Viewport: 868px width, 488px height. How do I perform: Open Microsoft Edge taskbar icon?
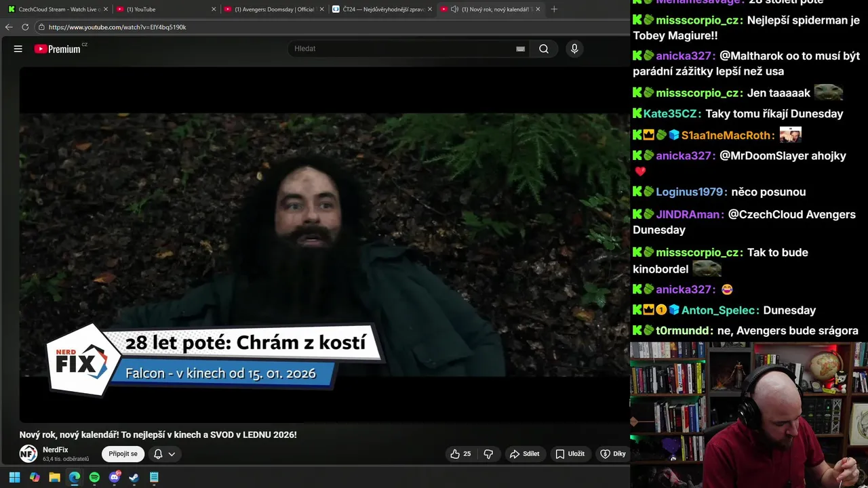75,477
